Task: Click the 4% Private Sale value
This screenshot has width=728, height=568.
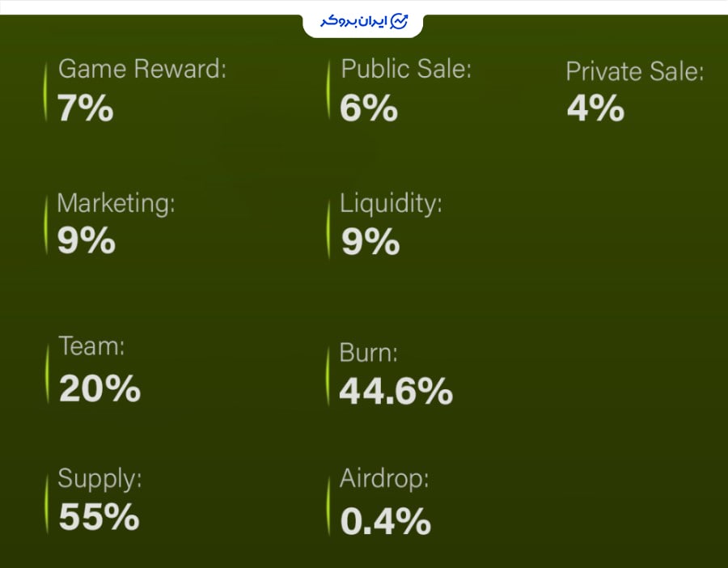Action: coord(595,108)
